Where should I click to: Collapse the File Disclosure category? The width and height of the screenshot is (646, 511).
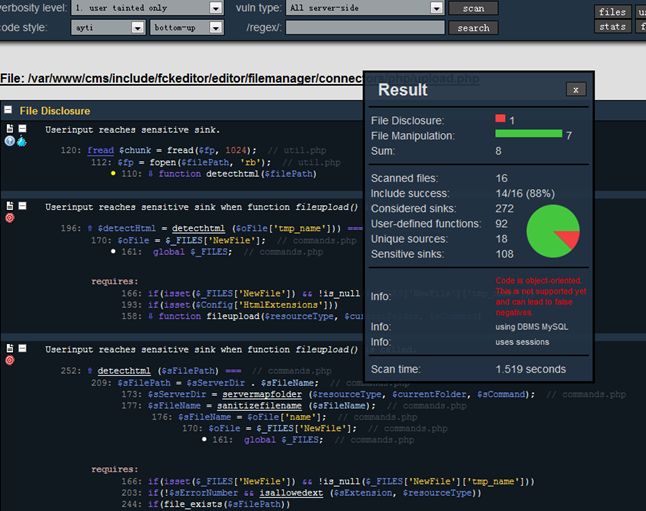pyautogui.click(x=8, y=110)
